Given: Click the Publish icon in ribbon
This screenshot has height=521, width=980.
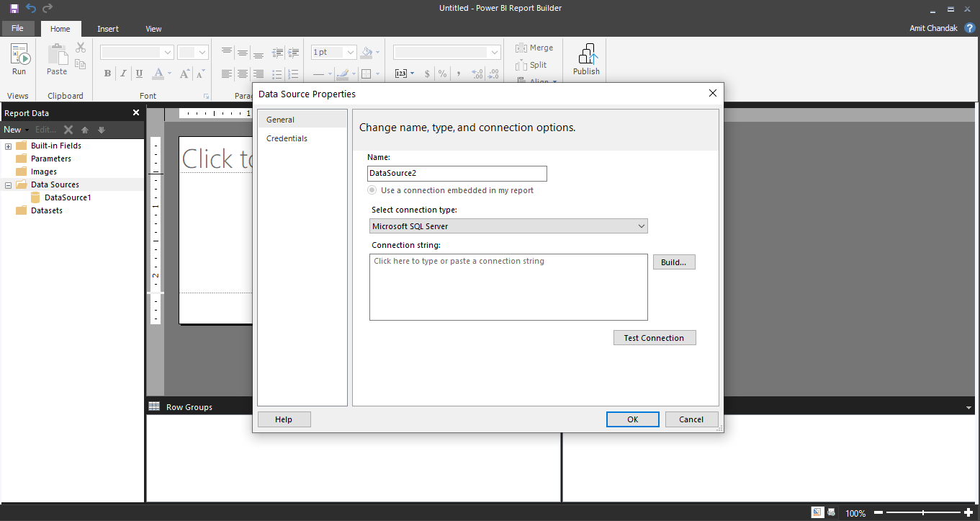Looking at the screenshot, I should (x=587, y=55).
